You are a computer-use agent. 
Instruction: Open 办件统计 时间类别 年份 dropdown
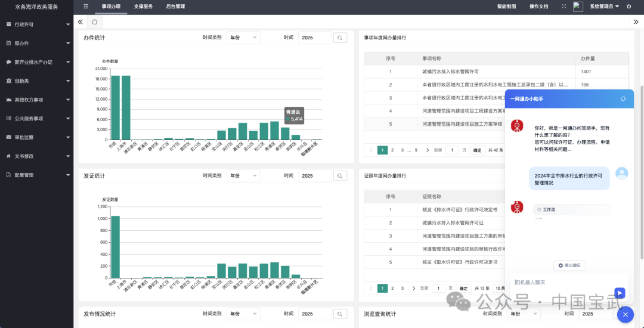coord(243,38)
